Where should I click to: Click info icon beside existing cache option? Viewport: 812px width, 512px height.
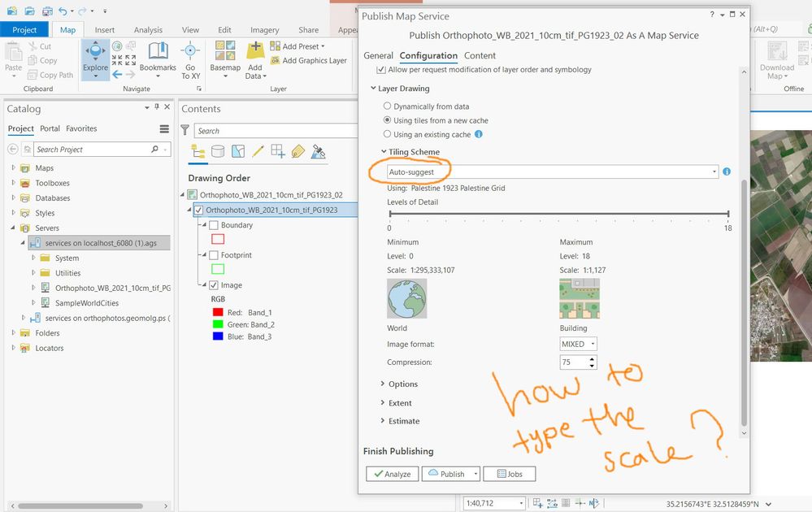click(479, 134)
